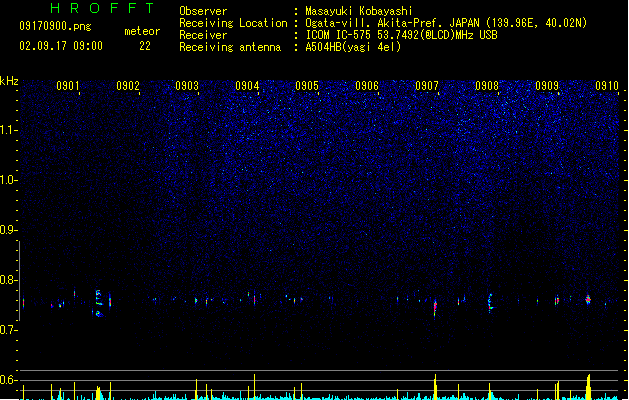This screenshot has width=629, height=400.
Task: Select the Ogata-vill. Akita-Pref. JAPAN location text
Action: 446,23
